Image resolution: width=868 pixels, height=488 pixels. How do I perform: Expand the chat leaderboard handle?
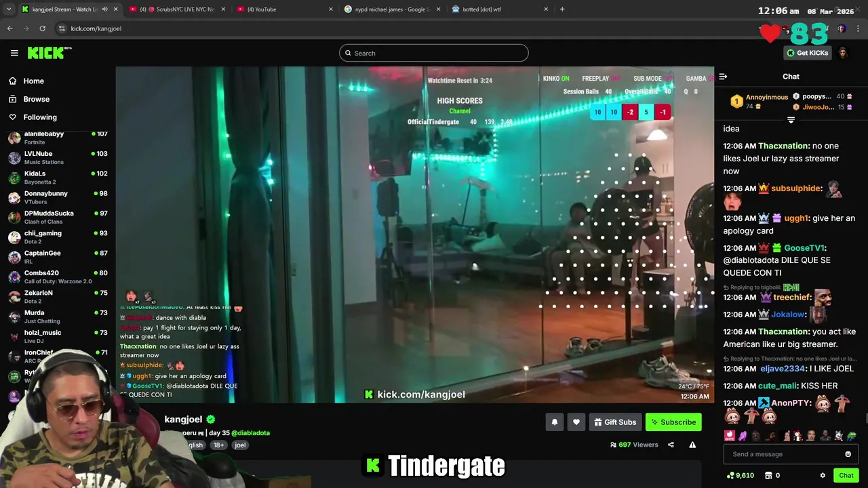pyautogui.click(x=791, y=120)
